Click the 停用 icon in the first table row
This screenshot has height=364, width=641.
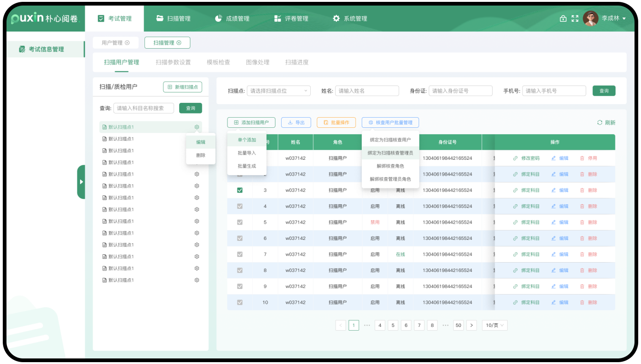582,158
